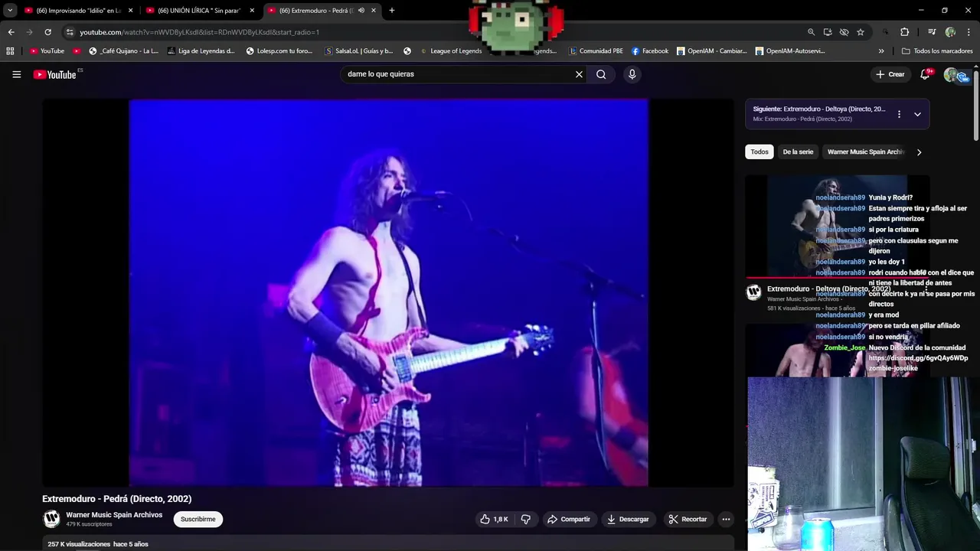
Task: Reload the page in Chrome
Action: pyautogui.click(x=47, y=32)
